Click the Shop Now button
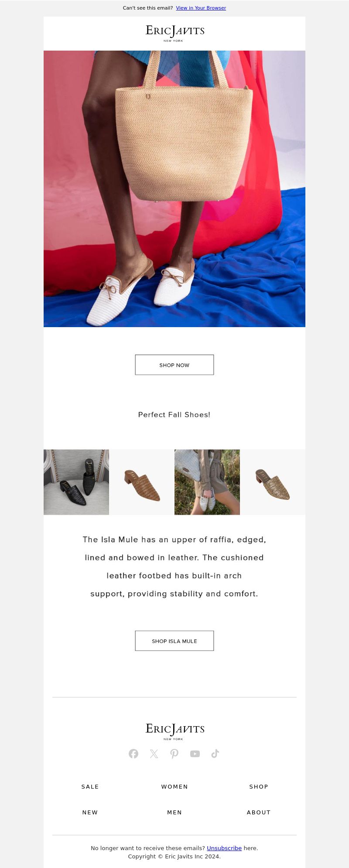Screen dimensions: 349x868 174,365
